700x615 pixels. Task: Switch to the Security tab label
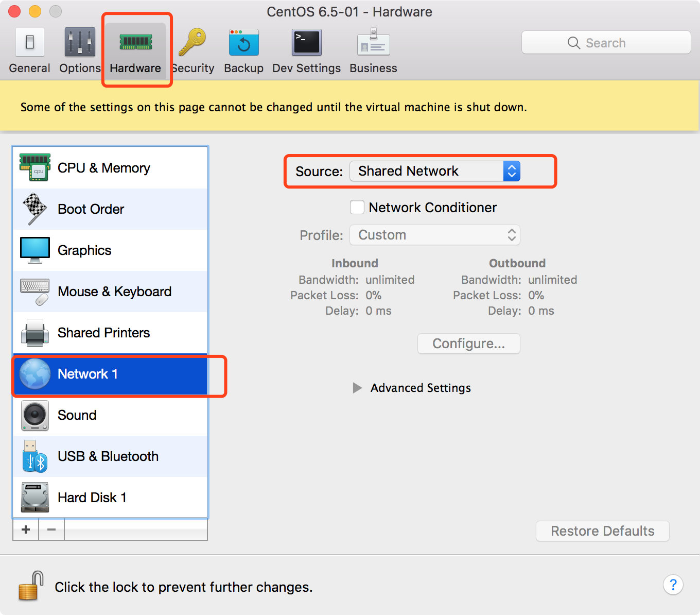pyautogui.click(x=194, y=68)
